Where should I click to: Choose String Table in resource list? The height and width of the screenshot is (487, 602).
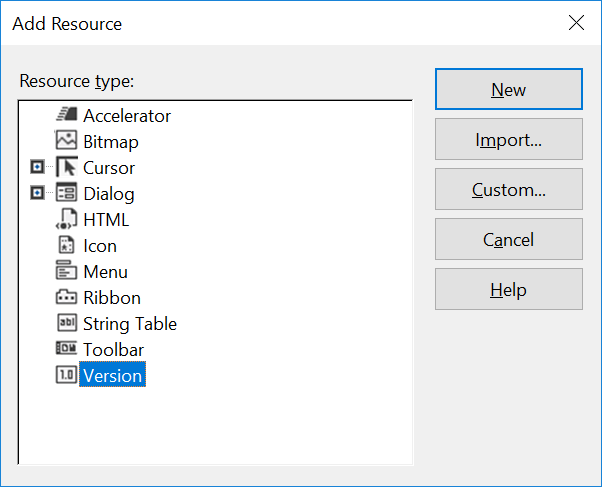tap(130, 324)
